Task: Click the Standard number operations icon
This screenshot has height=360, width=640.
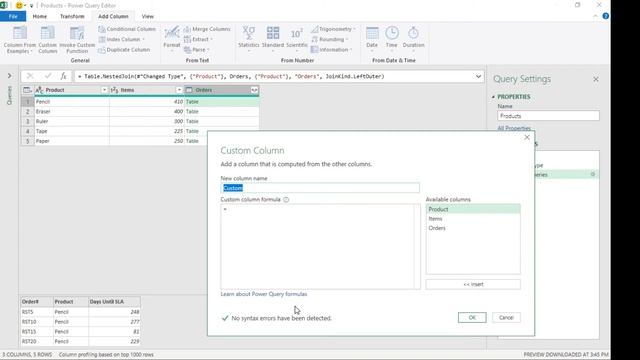Action: coord(273,33)
